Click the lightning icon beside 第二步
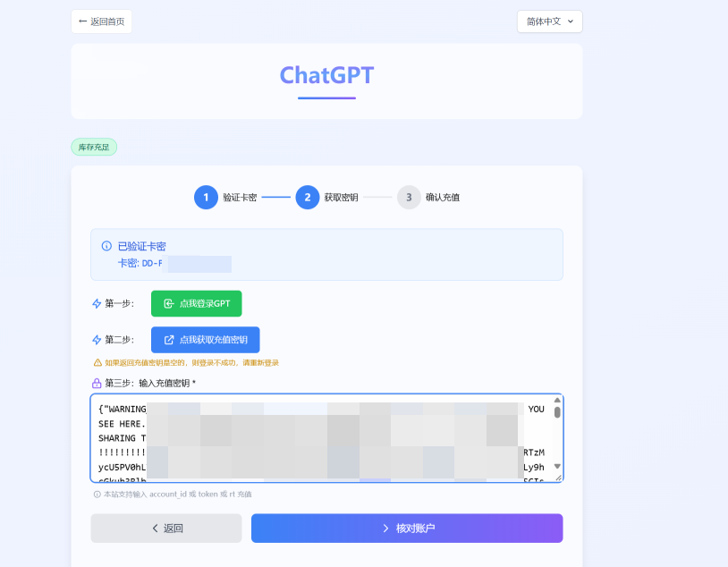This screenshot has height=567, width=728. [x=97, y=340]
